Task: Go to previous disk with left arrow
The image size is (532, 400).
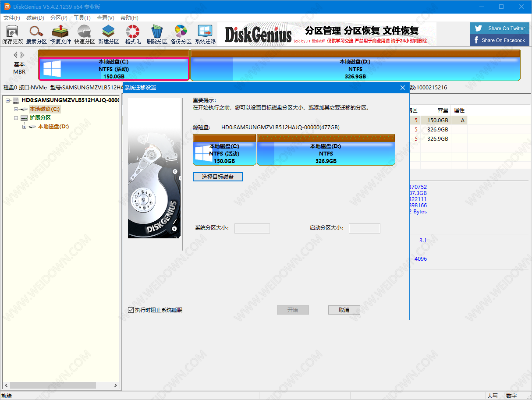Action: 15,55
